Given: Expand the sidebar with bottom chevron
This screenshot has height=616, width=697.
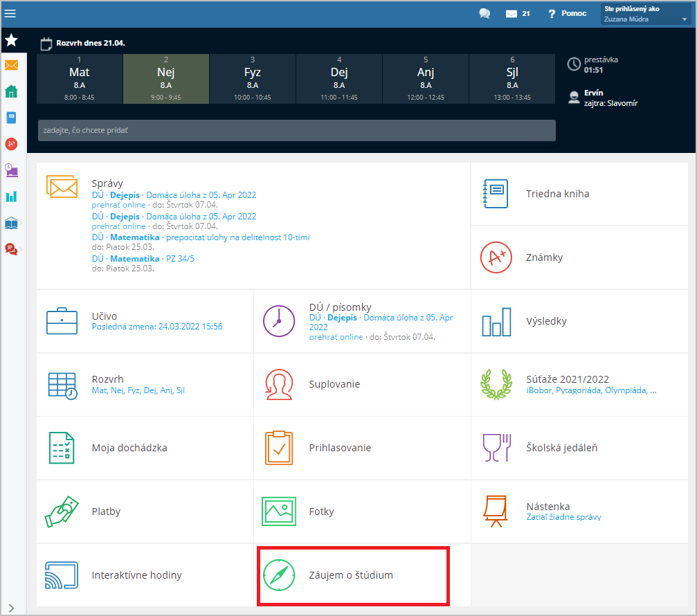Looking at the screenshot, I should pyautogui.click(x=11, y=608).
